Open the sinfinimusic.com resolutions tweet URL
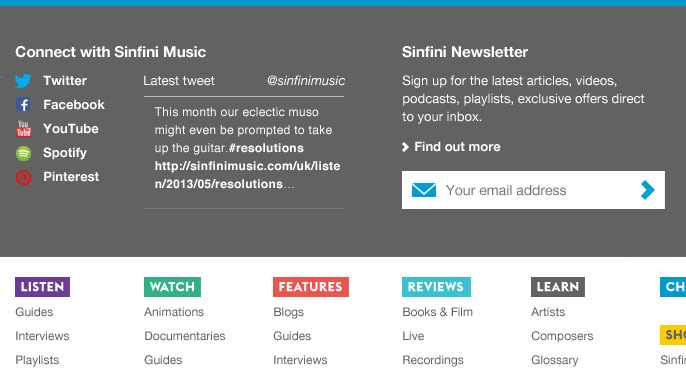The height and width of the screenshot is (377, 686). [x=247, y=175]
